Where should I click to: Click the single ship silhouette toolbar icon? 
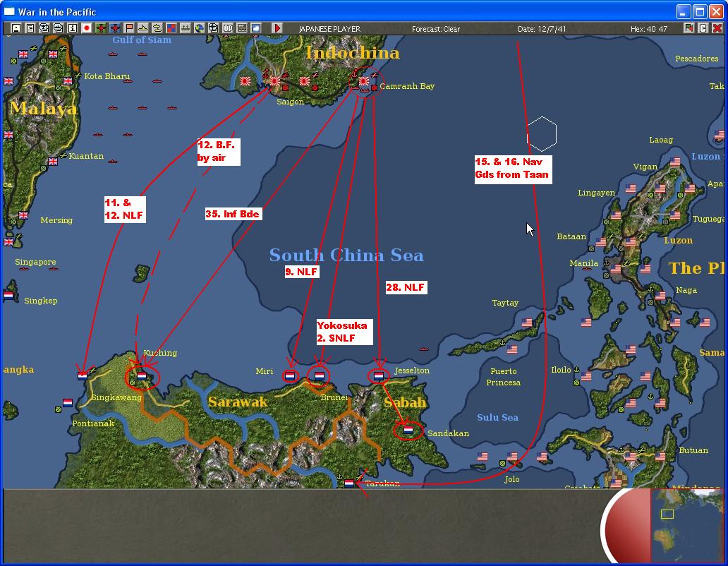click(x=143, y=28)
